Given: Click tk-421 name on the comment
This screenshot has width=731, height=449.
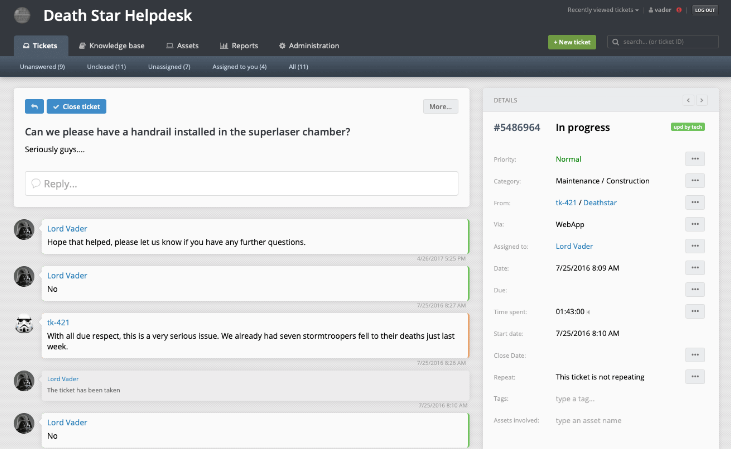Looking at the screenshot, I should (x=58, y=322).
